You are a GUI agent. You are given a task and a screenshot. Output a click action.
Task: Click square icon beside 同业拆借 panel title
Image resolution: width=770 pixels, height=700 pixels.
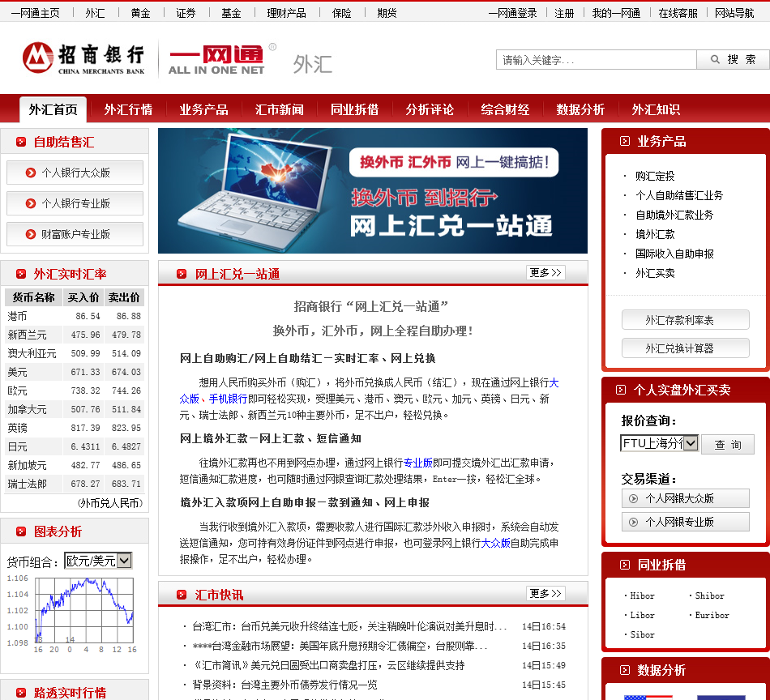point(625,565)
